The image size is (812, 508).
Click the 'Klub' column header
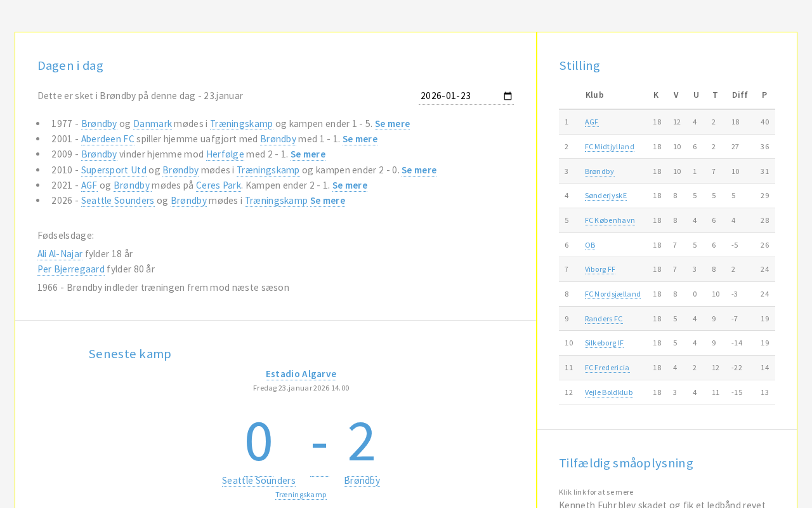(594, 95)
